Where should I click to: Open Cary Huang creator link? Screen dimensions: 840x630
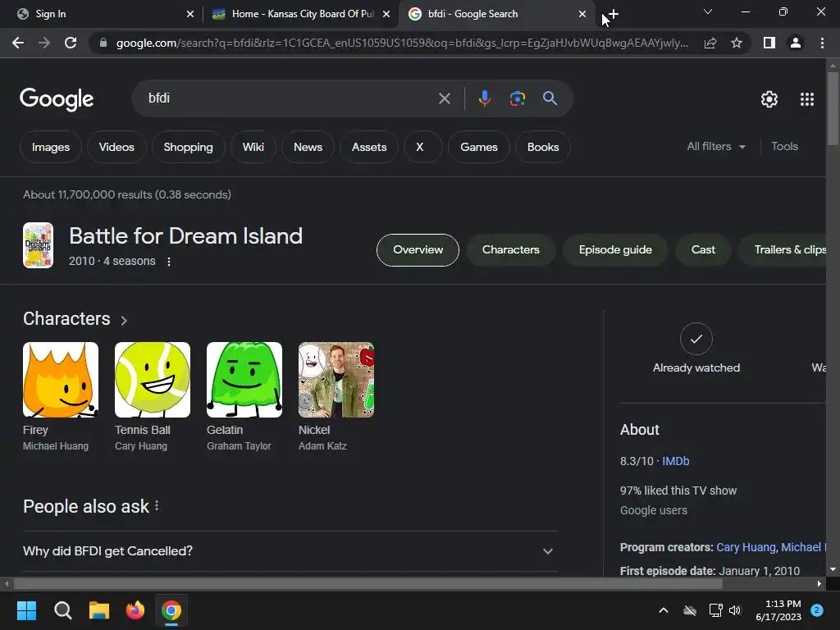[x=746, y=547]
